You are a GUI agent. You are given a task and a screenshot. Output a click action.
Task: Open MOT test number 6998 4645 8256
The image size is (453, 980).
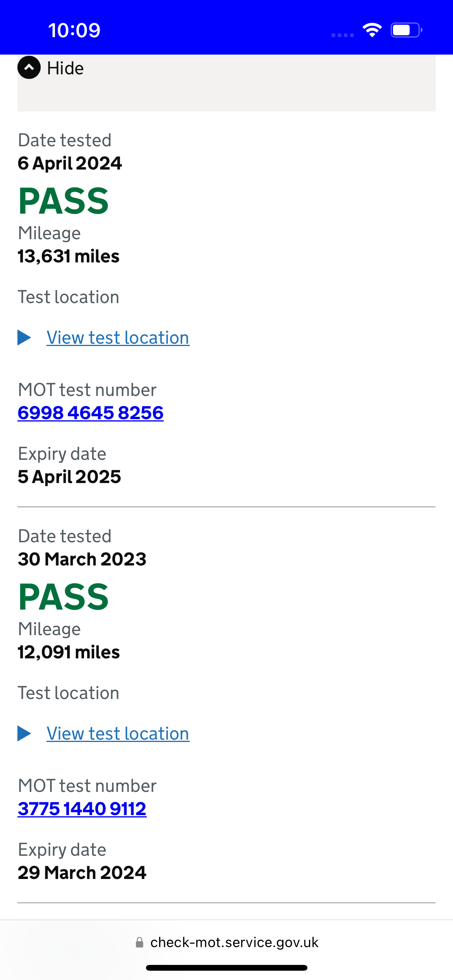click(x=91, y=413)
